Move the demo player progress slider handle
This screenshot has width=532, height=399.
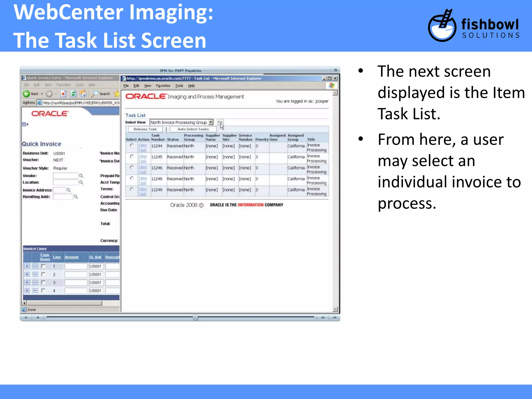195,317
